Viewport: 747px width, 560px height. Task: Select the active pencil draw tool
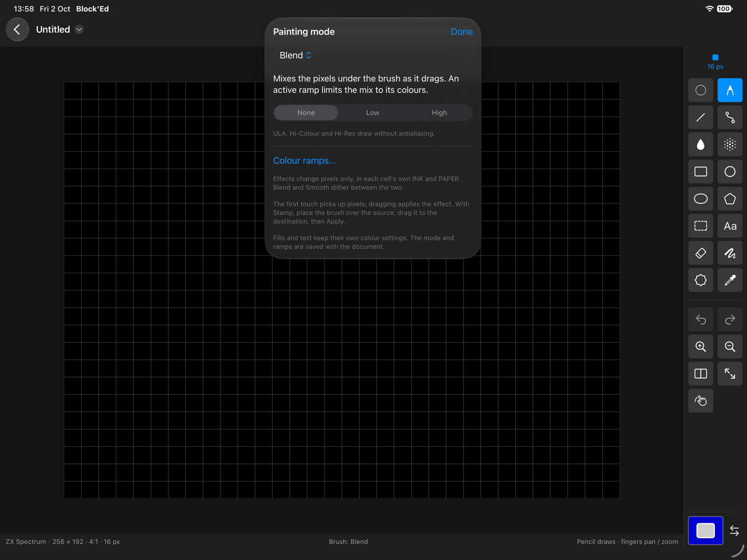(730, 90)
